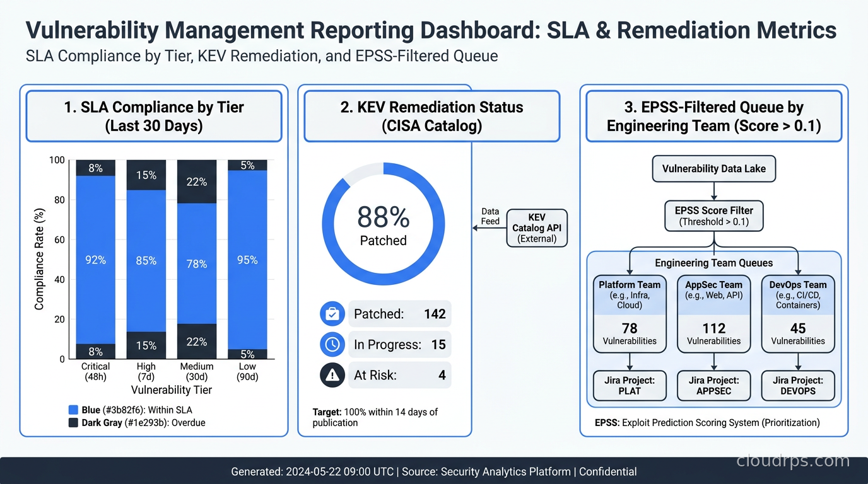The height and width of the screenshot is (484, 868).
Task: Click the Engineering Team Queues heading
Action: (x=713, y=263)
